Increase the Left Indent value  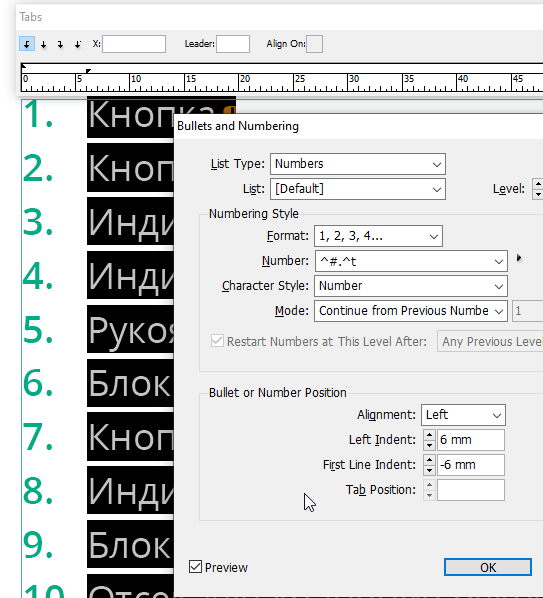point(429,435)
